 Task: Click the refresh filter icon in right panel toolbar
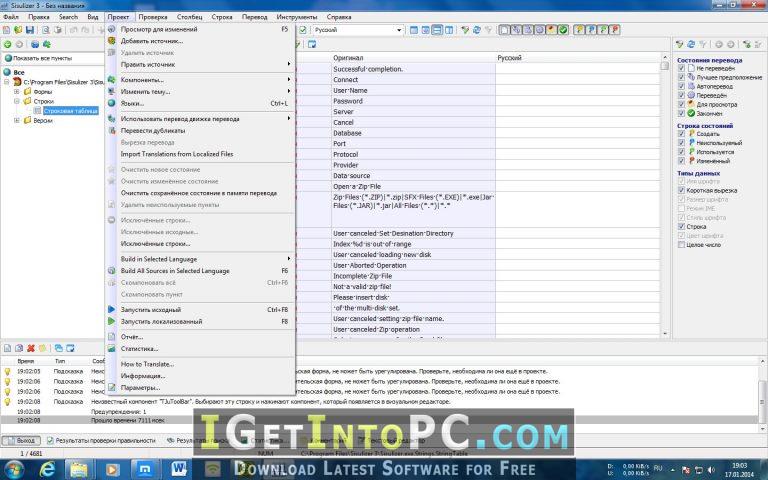(691, 45)
